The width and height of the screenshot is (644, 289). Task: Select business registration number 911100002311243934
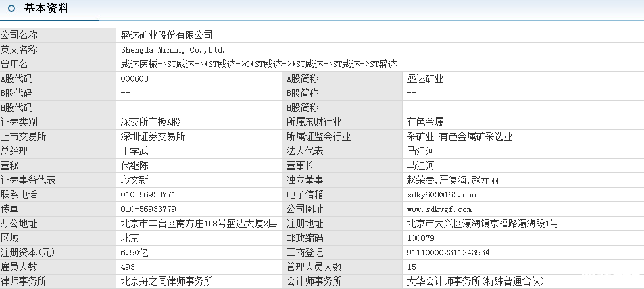click(x=448, y=252)
